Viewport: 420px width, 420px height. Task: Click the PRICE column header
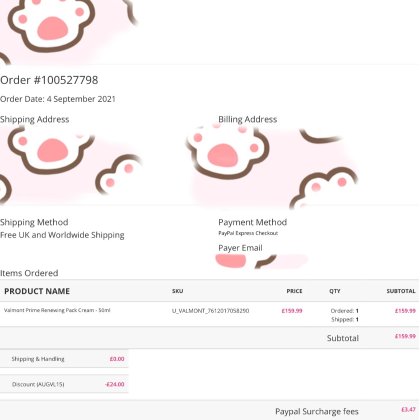294,291
